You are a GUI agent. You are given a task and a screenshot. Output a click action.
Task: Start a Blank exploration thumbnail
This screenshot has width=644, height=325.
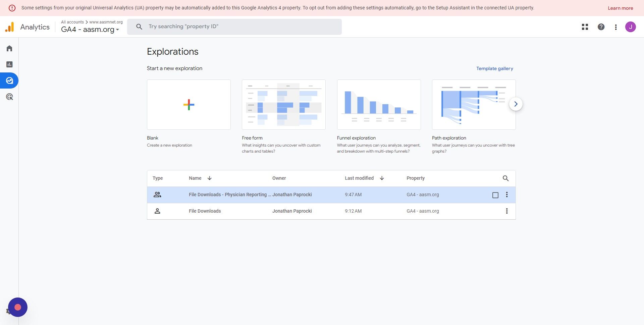point(189,105)
